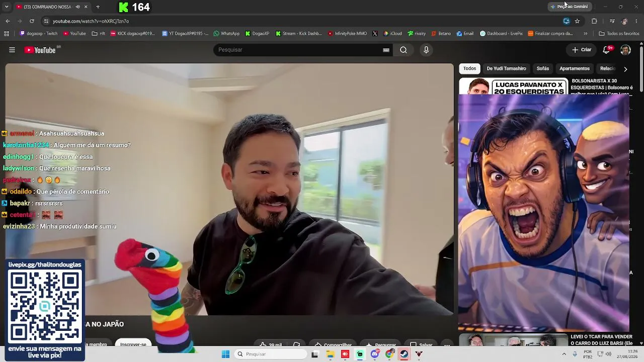The image size is (644, 362).
Task: Open the Chrome taskbar icon
Action: click(389, 354)
